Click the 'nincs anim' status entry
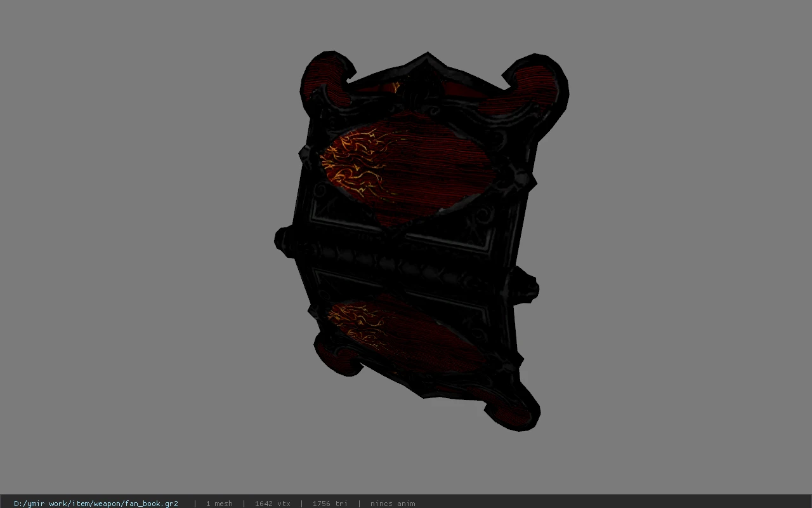 click(393, 504)
